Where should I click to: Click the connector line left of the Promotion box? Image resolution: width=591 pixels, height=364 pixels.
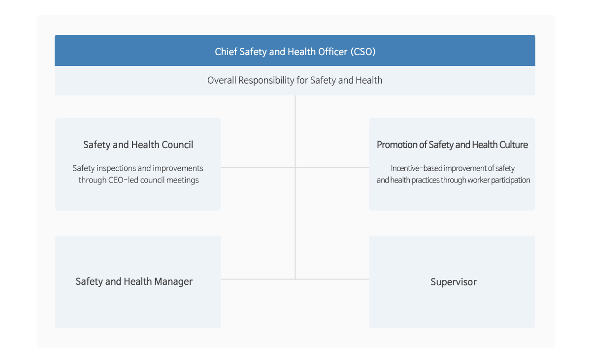coord(332,167)
